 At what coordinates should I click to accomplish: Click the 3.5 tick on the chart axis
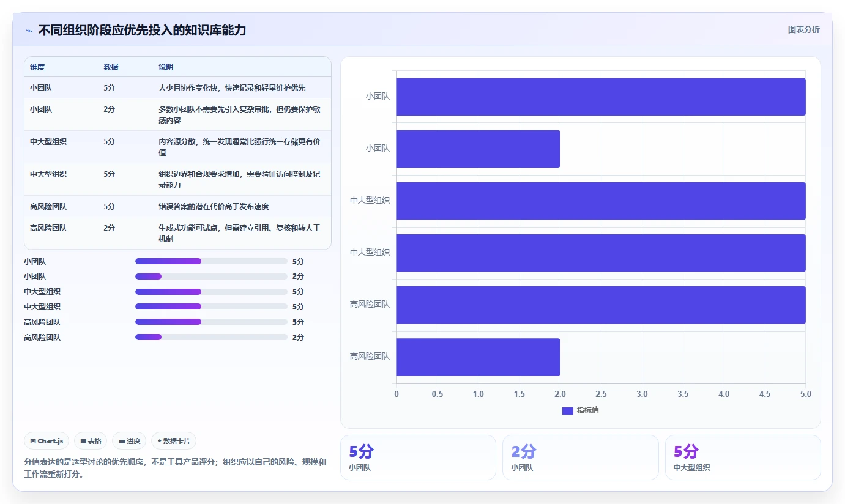click(x=683, y=395)
